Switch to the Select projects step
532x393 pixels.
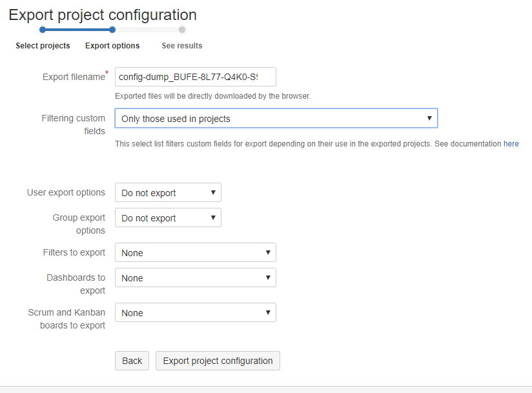click(x=43, y=45)
